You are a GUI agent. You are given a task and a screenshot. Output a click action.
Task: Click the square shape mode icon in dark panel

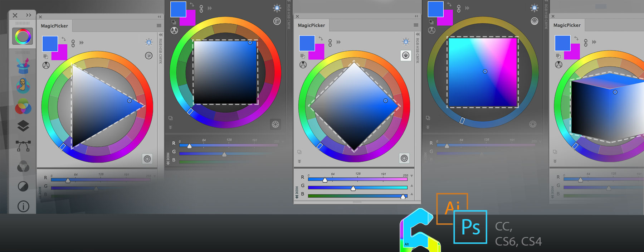[277, 21]
